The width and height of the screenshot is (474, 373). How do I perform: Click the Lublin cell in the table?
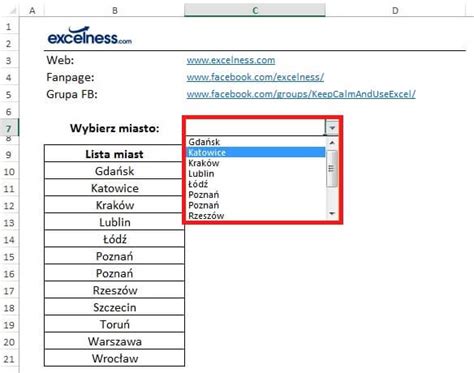pyautogui.click(x=114, y=222)
